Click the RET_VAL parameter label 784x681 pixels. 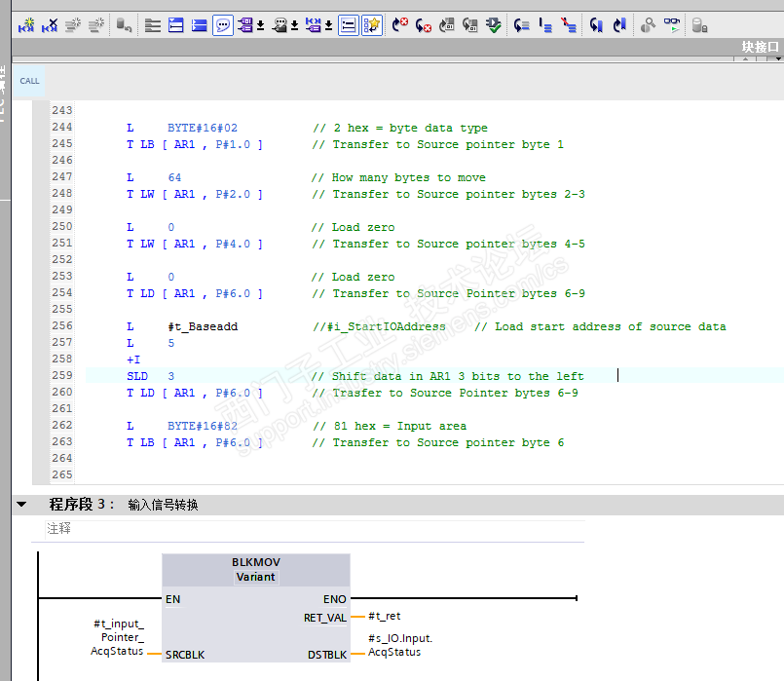pyautogui.click(x=325, y=618)
